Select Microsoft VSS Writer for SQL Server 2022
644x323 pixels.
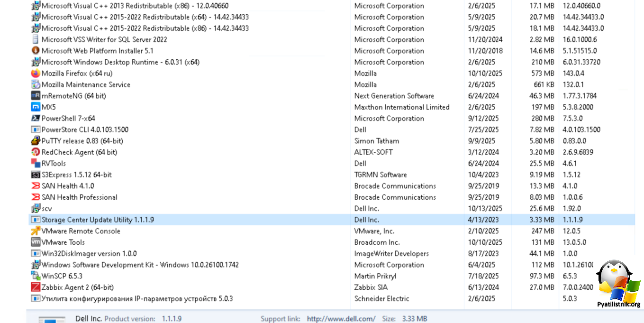(104, 40)
